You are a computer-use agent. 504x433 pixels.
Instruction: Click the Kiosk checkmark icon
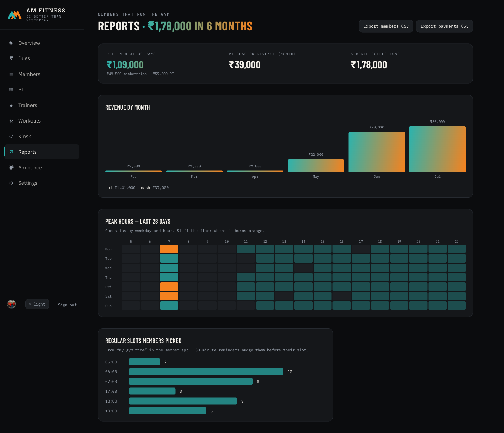11,137
